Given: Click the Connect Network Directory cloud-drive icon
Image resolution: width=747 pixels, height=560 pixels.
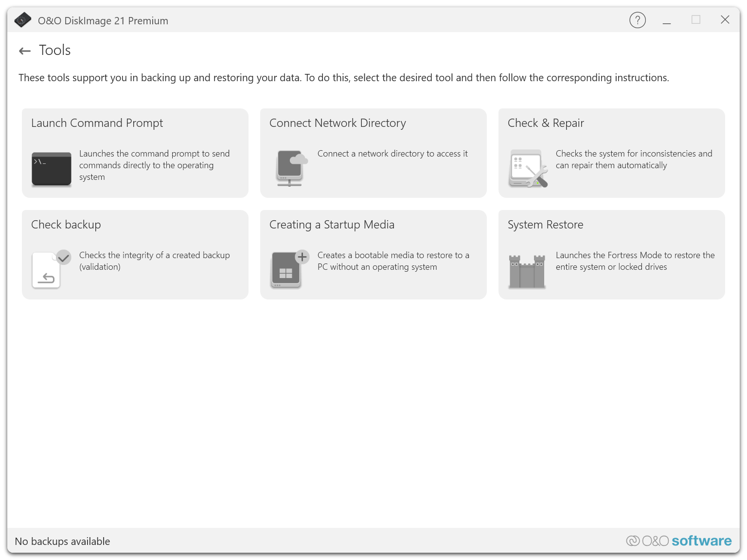Looking at the screenshot, I should pyautogui.click(x=291, y=169).
